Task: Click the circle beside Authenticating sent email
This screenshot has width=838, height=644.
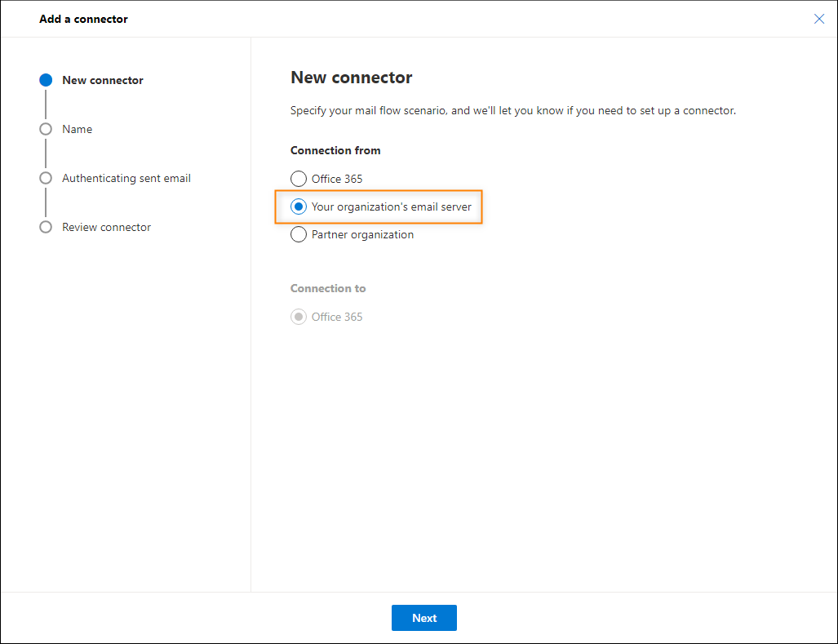Action: point(46,178)
